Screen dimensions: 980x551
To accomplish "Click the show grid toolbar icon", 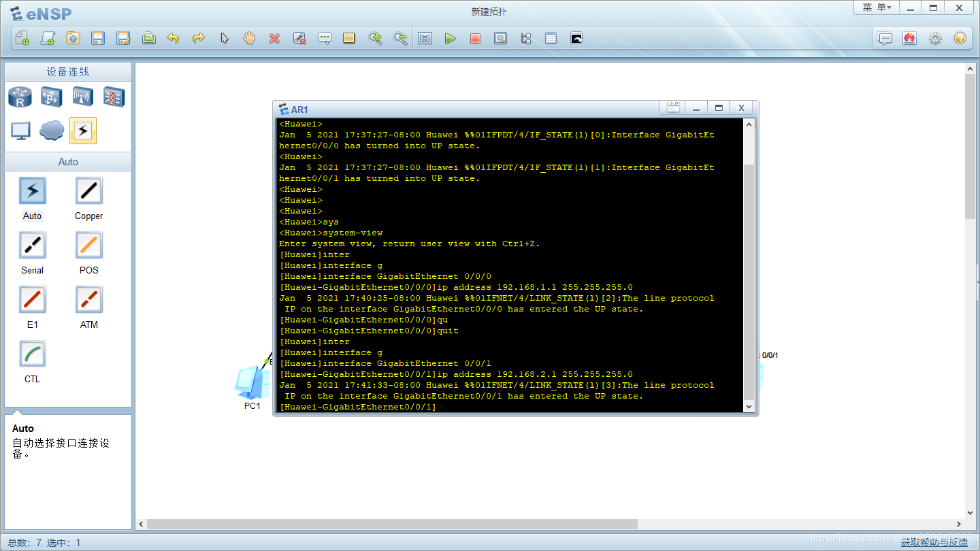I will (551, 39).
